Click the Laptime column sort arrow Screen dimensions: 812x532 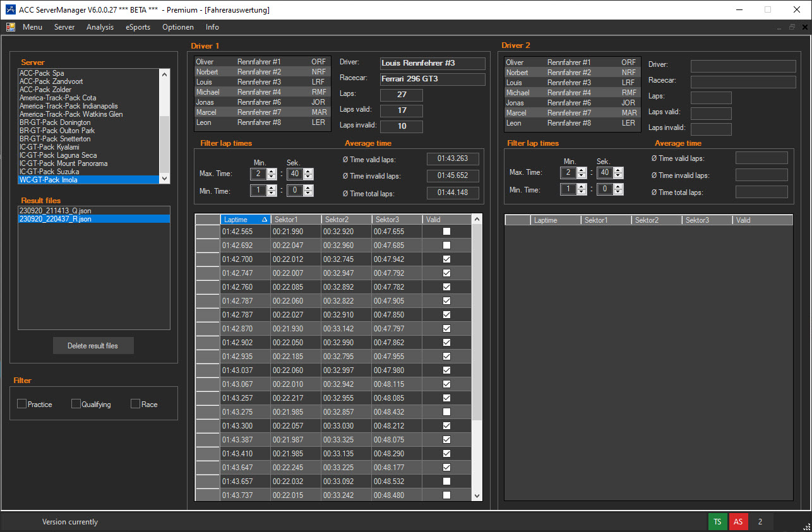click(265, 220)
